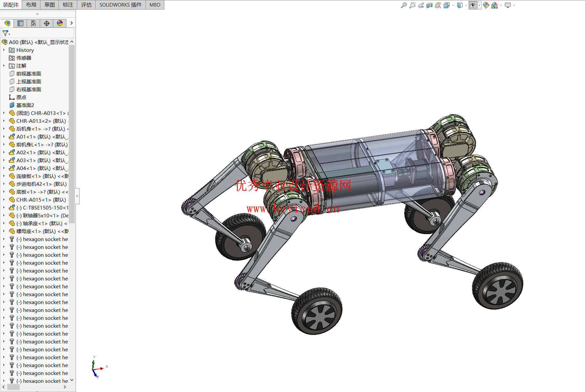The image size is (585, 392).
Task: Click the Zoom to Fit magnifier icon
Action: (x=404, y=5)
